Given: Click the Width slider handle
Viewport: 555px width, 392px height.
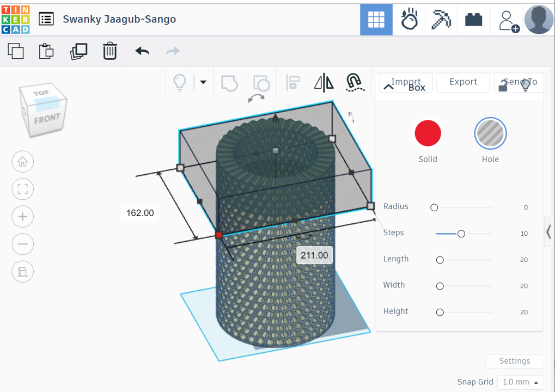Looking at the screenshot, I should pyautogui.click(x=440, y=286).
